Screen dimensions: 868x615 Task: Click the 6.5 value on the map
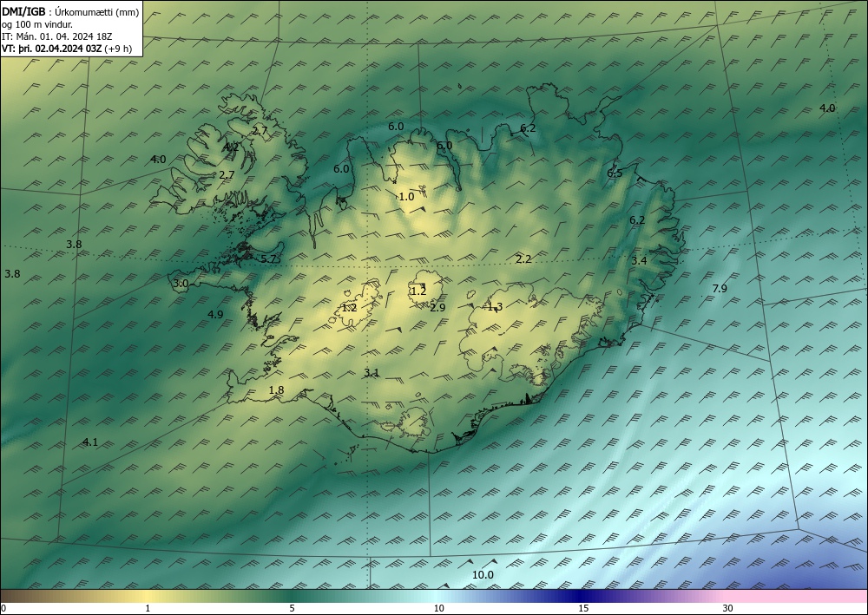615,173
